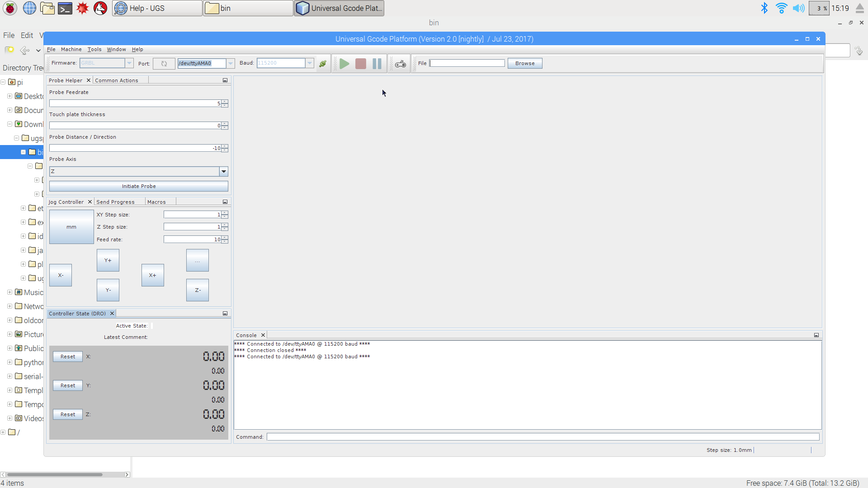Click the Z- jog button

(198, 290)
